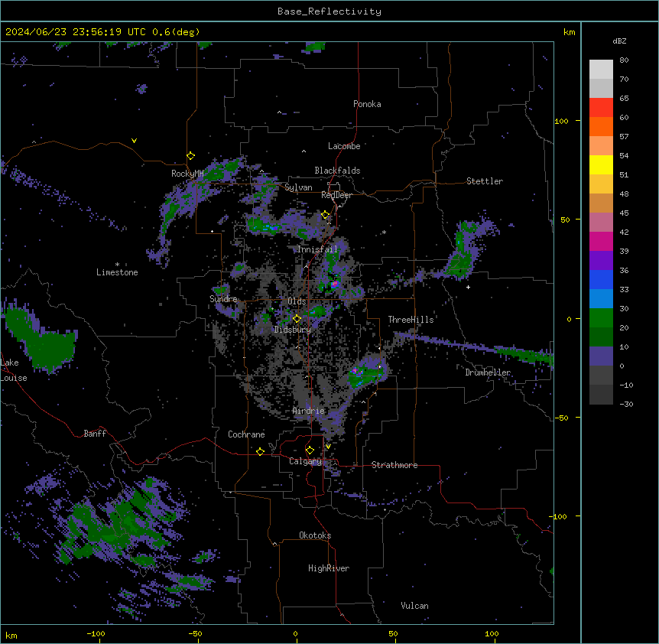Image resolution: width=659 pixels, height=644 pixels.
Task: Click the -10 value on the dBZ legend
Action: (x=626, y=385)
